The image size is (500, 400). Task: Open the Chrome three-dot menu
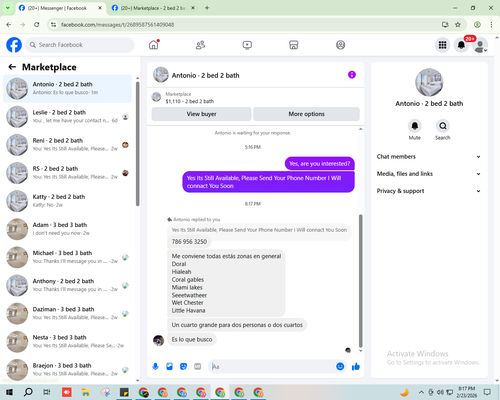point(491,25)
